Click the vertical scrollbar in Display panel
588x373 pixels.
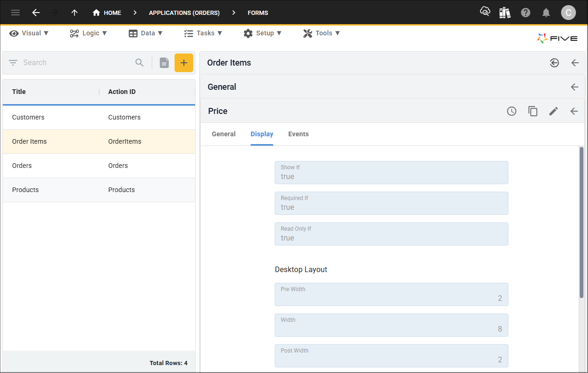click(x=581, y=222)
